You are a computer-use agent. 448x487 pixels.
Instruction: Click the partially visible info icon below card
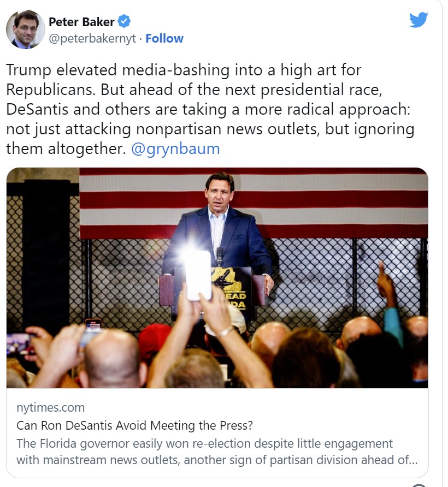point(419,485)
